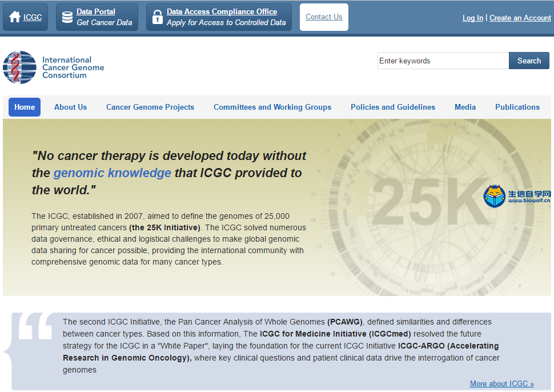The width and height of the screenshot is (554, 392).
Task: Click the padlock icon for Data Access Compliance
Action: [157, 17]
